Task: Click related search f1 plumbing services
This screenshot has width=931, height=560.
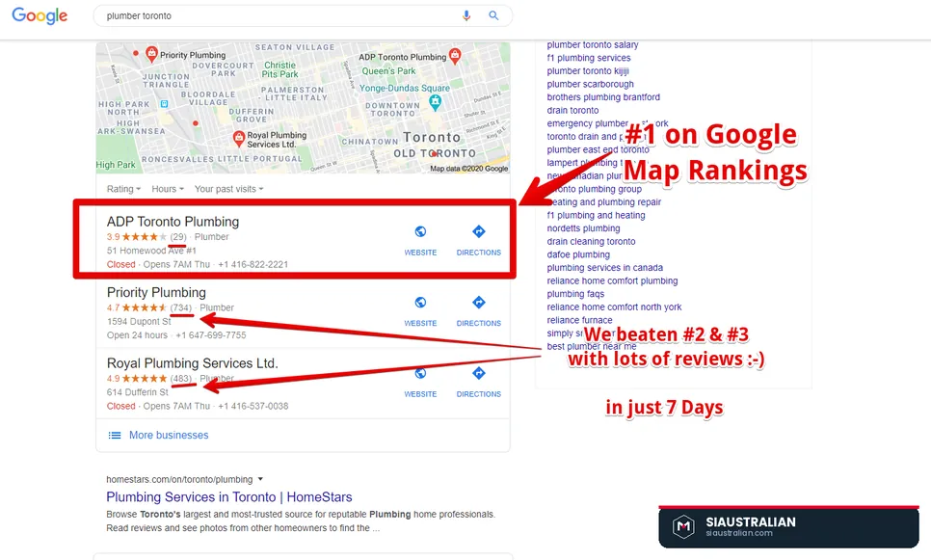Action: point(589,58)
